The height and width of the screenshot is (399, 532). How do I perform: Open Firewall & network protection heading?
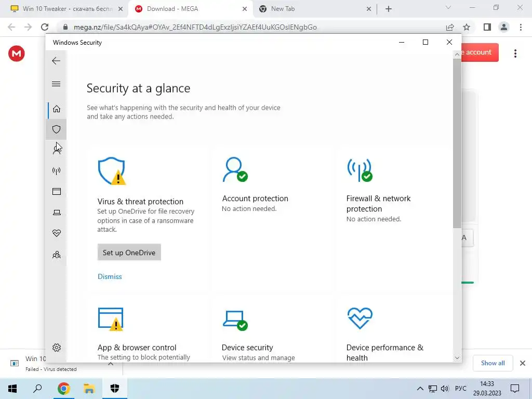(x=378, y=204)
